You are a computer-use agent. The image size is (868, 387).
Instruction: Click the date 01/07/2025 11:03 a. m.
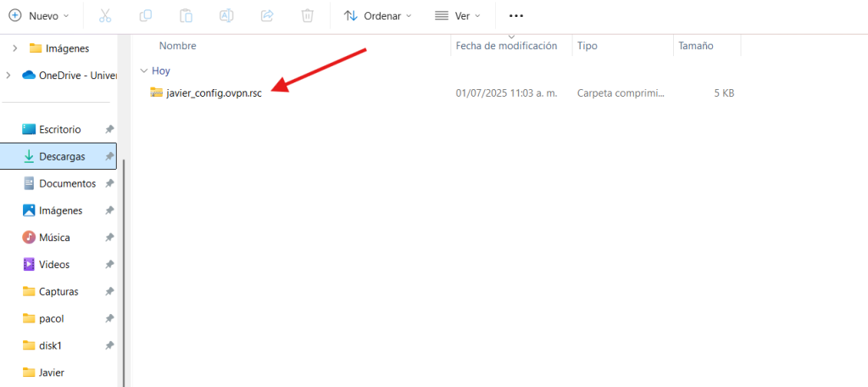[507, 93]
